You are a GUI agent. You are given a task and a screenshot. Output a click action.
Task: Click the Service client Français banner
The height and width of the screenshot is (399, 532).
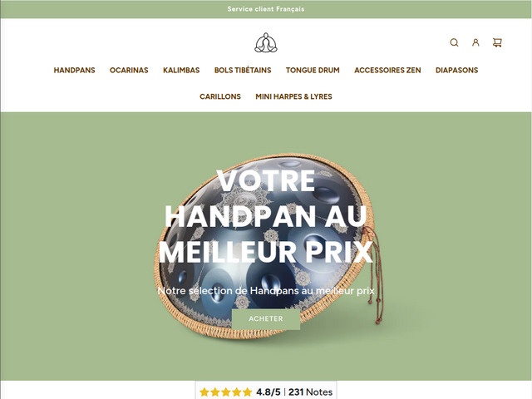click(266, 9)
